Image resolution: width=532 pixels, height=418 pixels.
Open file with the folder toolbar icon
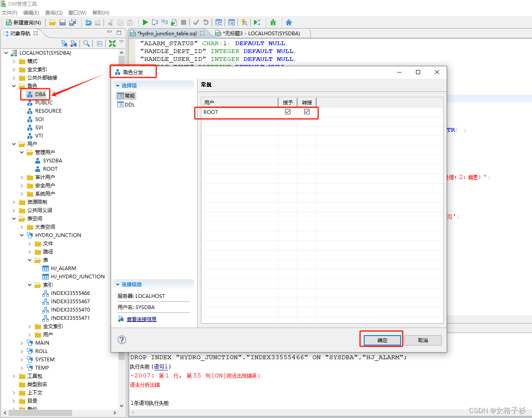click(53, 22)
